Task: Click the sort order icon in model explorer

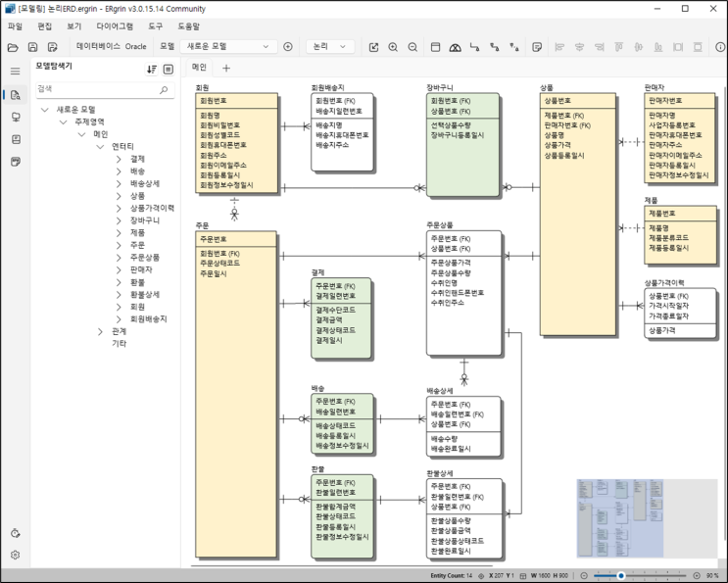Action: pyautogui.click(x=152, y=70)
